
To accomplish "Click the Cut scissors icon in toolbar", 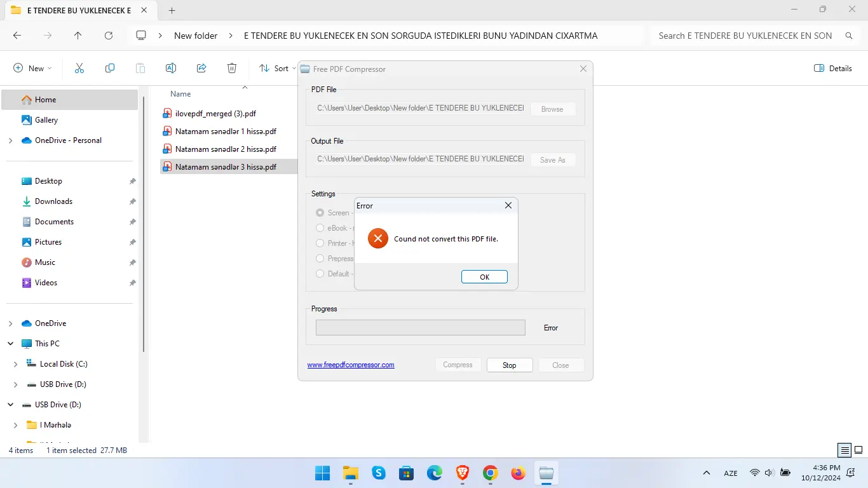I will pyautogui.click(x=79, y=68).
